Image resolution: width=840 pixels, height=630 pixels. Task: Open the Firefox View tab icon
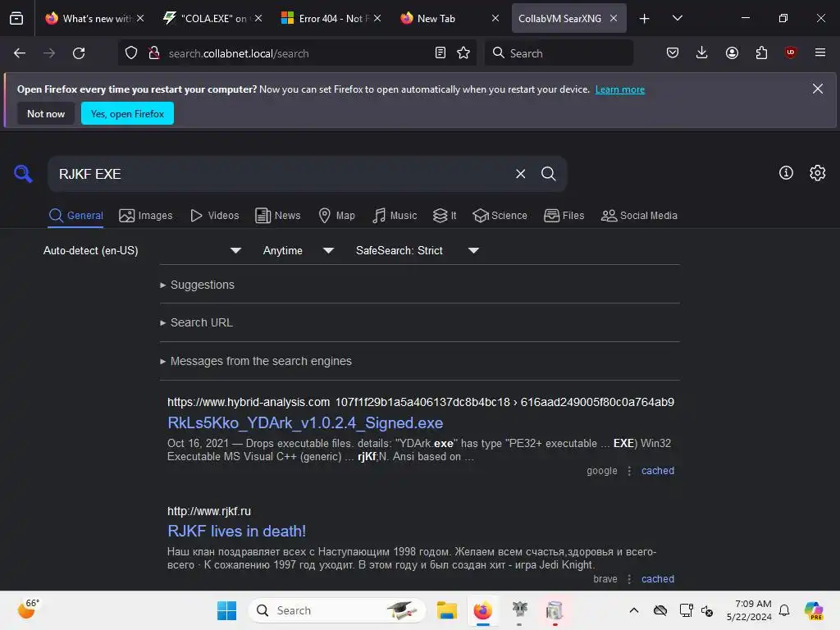(16, 18)
